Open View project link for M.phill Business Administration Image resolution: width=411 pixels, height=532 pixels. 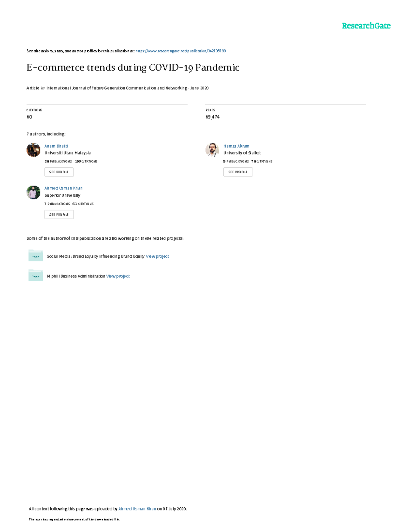(x=118, y=276)
